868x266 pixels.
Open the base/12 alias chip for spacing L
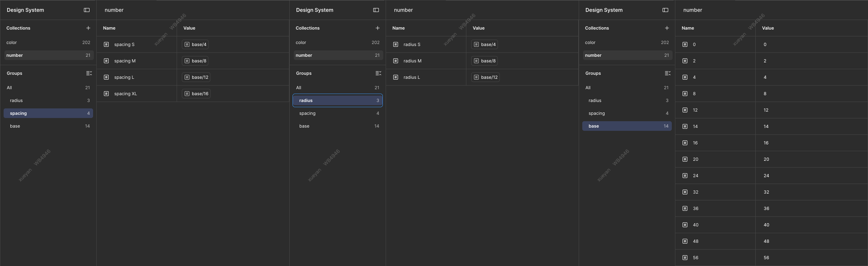click(196, 77)
